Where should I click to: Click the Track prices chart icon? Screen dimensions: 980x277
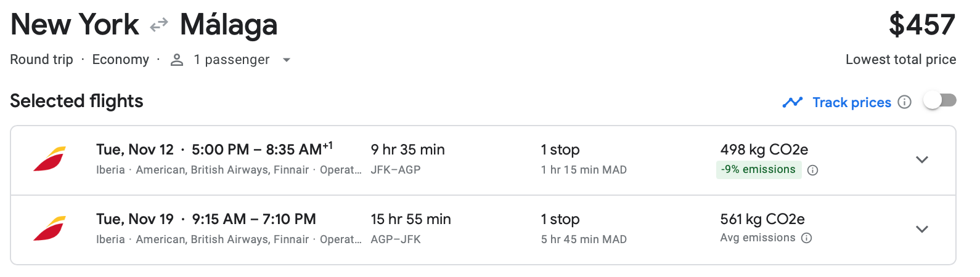click(793, 102)
